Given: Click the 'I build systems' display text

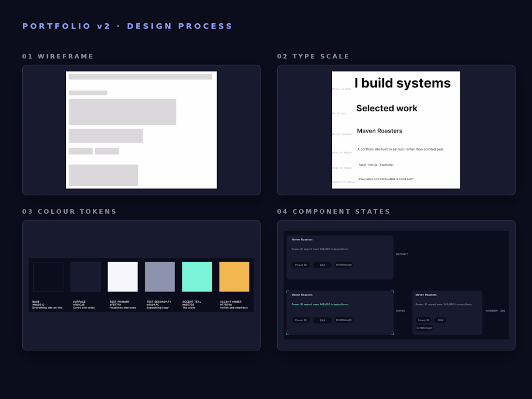Looking at the screenshot, I should (402, 83).
